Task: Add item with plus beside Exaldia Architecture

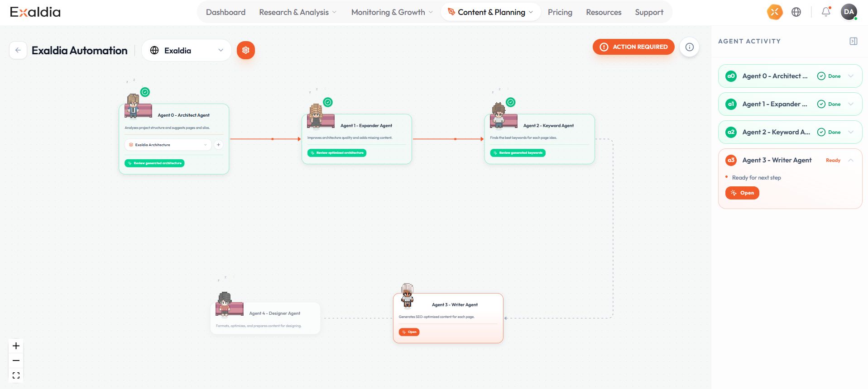Action: (x=218, y=145)
